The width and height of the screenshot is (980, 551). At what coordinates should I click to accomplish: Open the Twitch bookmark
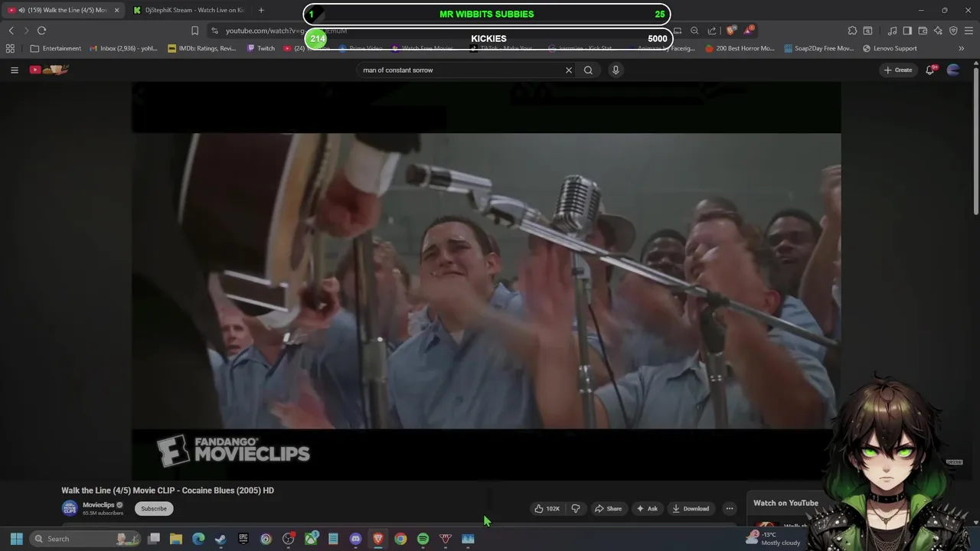point(261,48)
